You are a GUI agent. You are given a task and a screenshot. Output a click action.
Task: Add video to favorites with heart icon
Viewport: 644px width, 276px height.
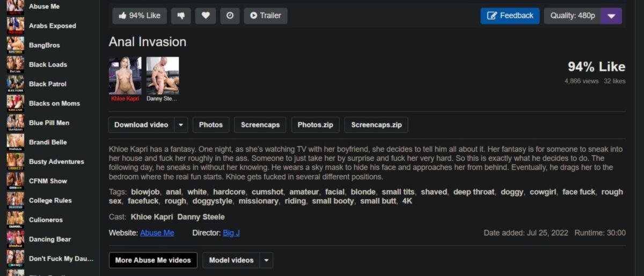pyautogui.click(x=206, y=16)
